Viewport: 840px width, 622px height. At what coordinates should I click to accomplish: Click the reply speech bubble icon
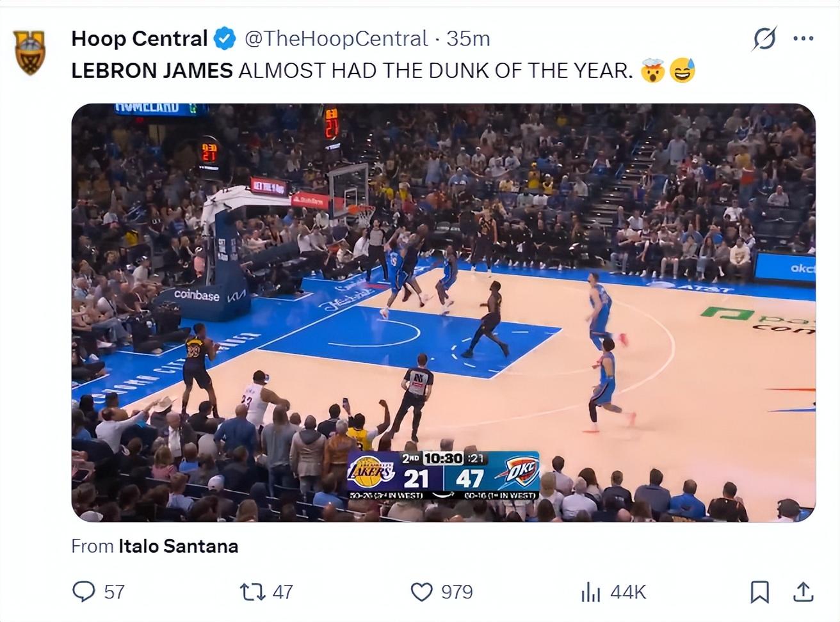coord(84,592)
